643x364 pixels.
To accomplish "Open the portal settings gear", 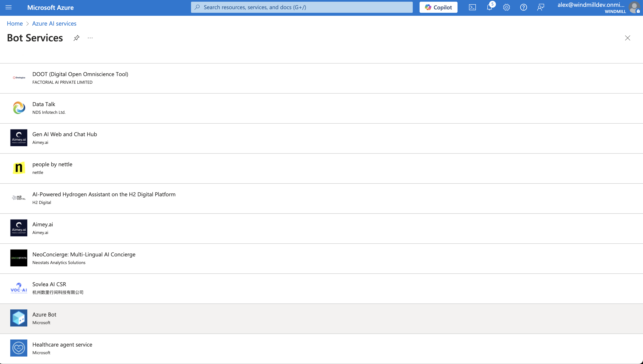I will 506,7.
